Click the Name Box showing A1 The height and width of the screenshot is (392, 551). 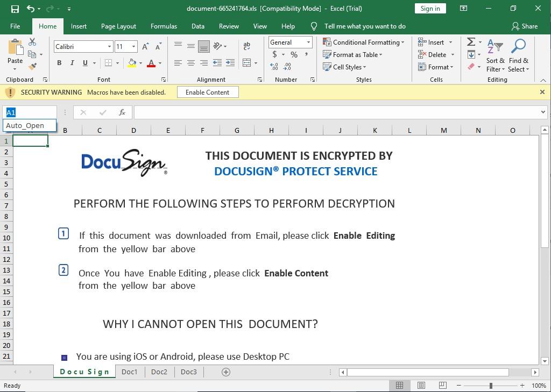point(30,112)
